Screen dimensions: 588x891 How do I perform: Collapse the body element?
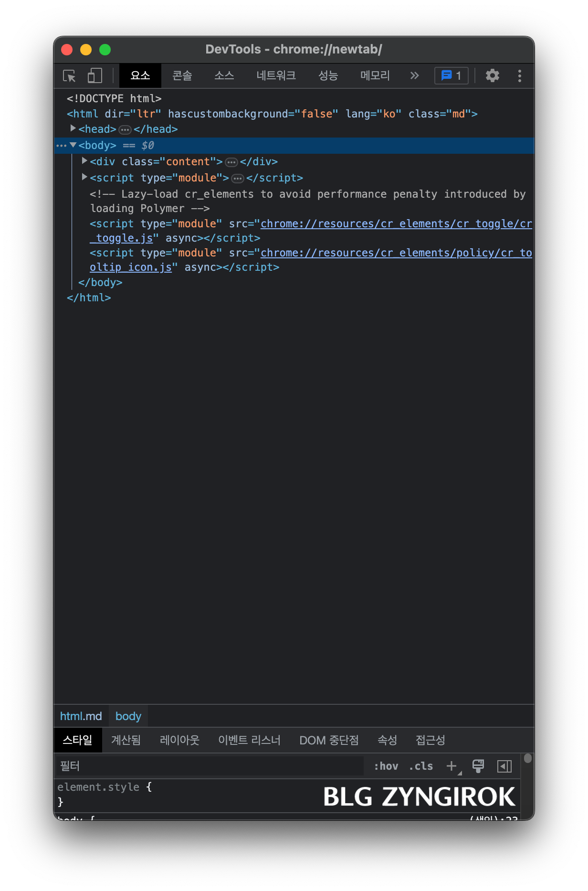(73, 145)
